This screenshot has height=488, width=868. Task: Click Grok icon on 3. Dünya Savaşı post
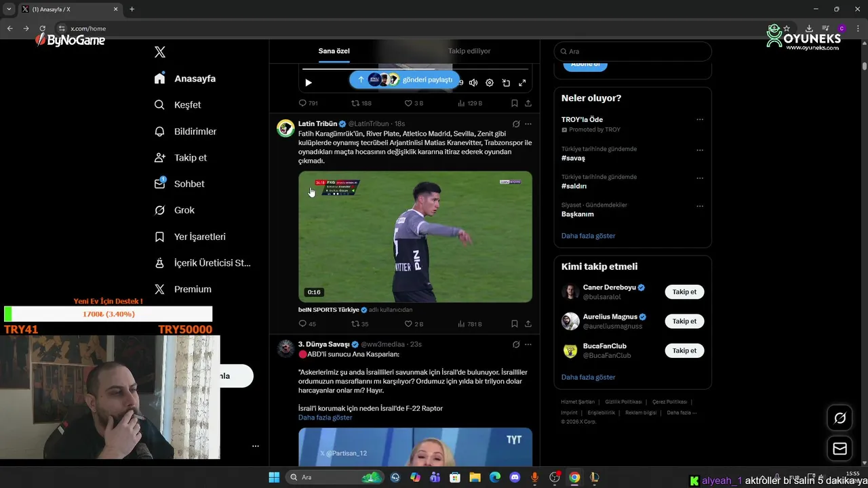[x=516, y=344]
